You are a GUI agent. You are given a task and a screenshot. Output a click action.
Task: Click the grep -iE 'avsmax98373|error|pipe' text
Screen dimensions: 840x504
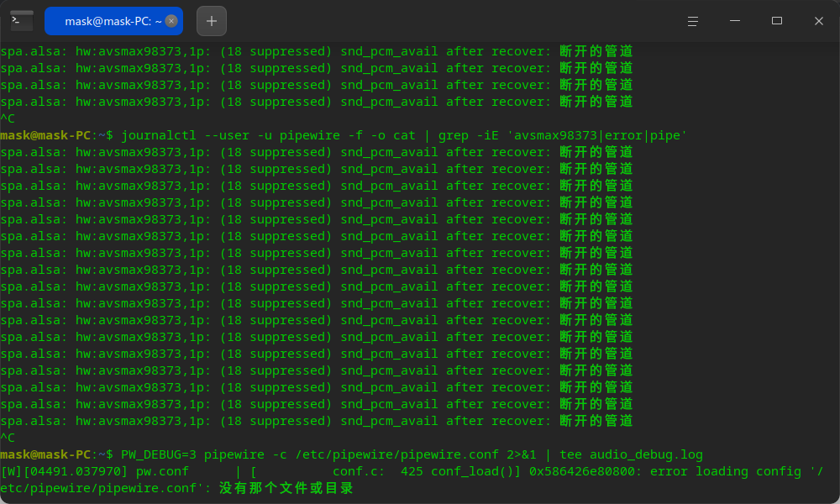tap(563, 135)
